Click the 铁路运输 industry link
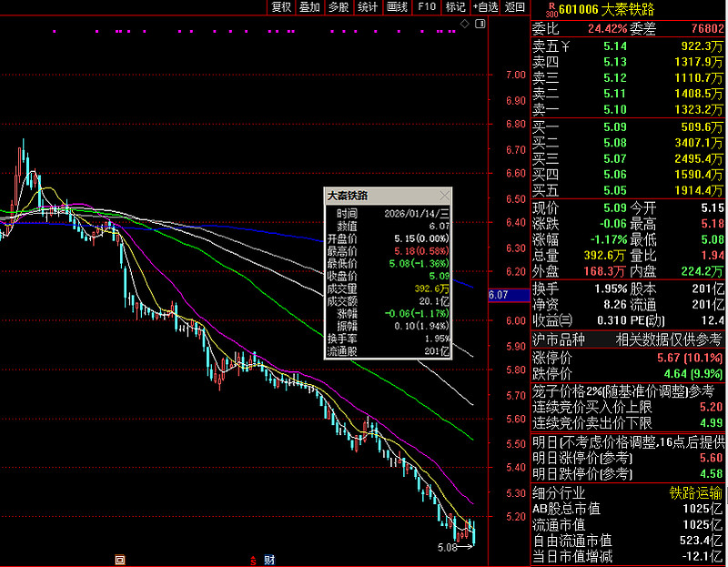Viewport: 728px width, 567px height. [697, 491]
